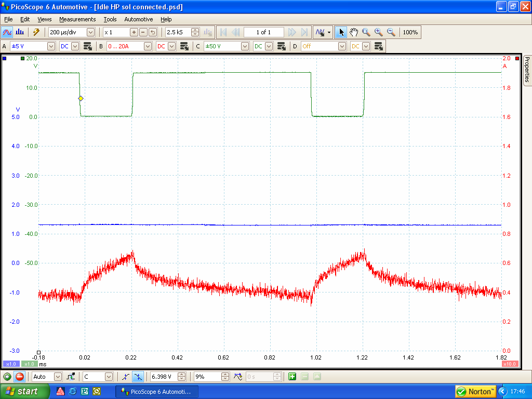Click the trigger delay waveform icon

[x=238, y=377]
